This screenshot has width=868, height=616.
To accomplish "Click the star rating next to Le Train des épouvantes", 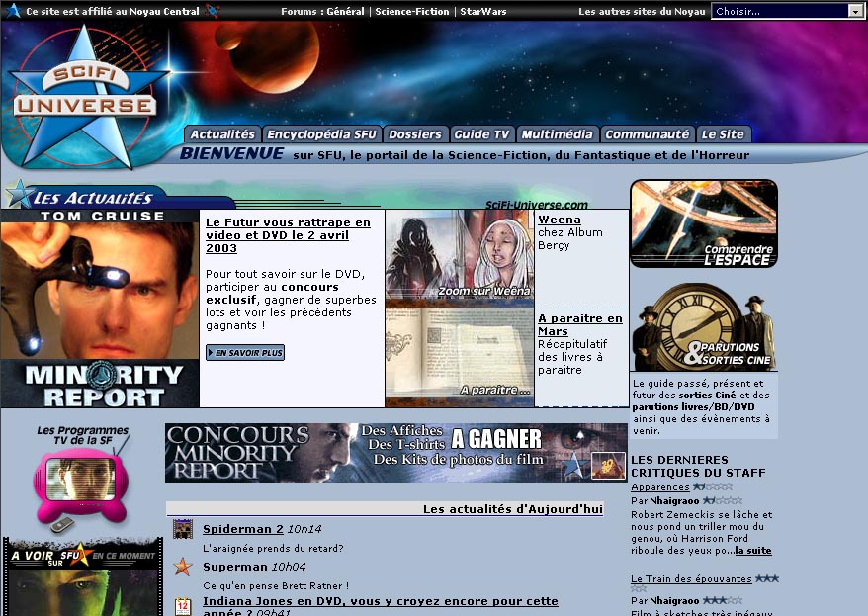I will 767,578.
